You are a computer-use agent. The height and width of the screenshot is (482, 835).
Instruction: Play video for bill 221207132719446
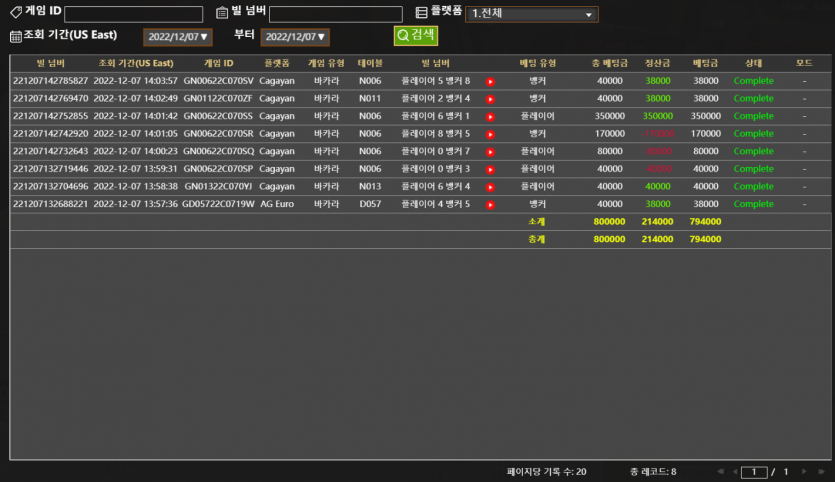coord(490,169)
